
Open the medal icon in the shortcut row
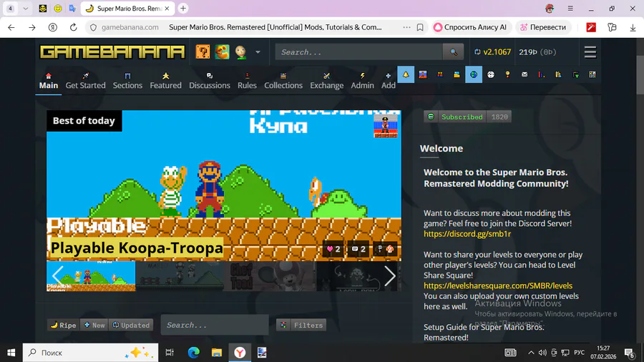pos(507,74)
